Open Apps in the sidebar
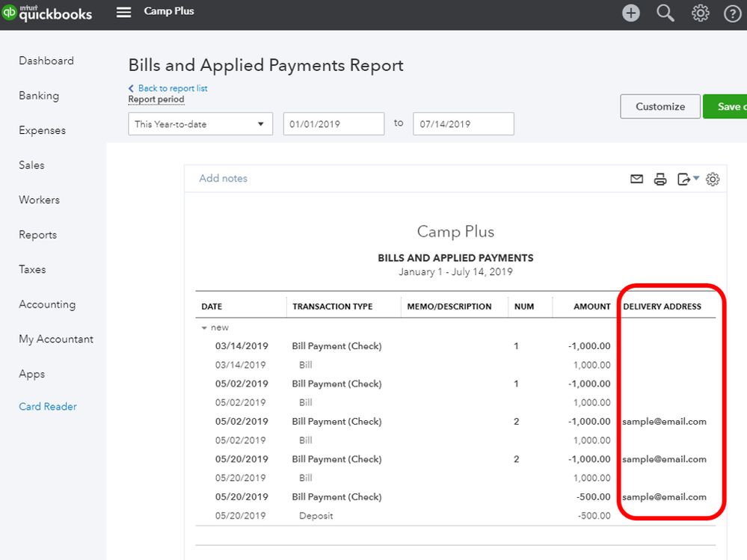This screenshot has width=747, height=560. coord(32,375)
